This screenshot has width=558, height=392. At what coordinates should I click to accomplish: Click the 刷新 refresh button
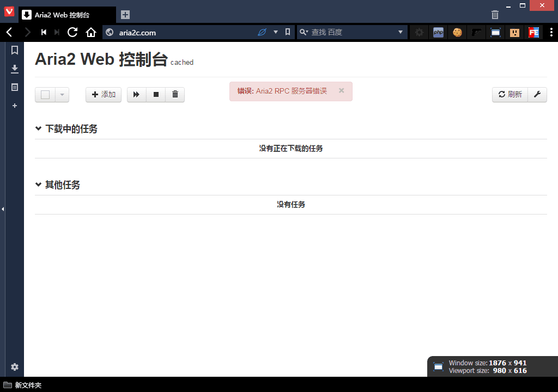point(510,95)
